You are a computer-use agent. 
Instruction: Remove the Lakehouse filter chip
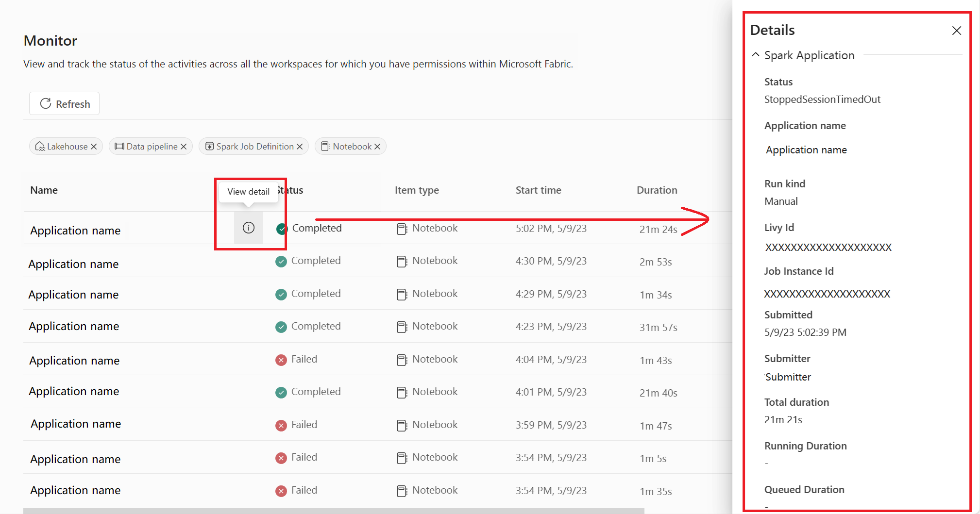[94, 147]
